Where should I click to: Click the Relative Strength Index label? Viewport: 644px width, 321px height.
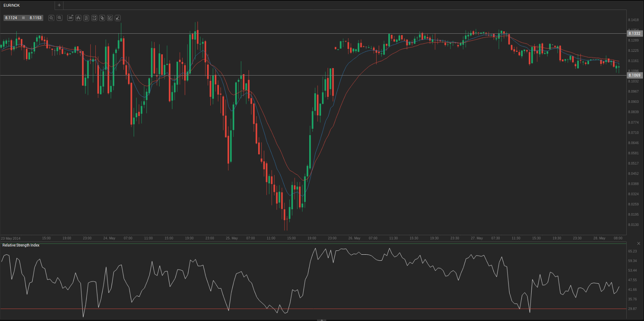[x=21, y=245]
